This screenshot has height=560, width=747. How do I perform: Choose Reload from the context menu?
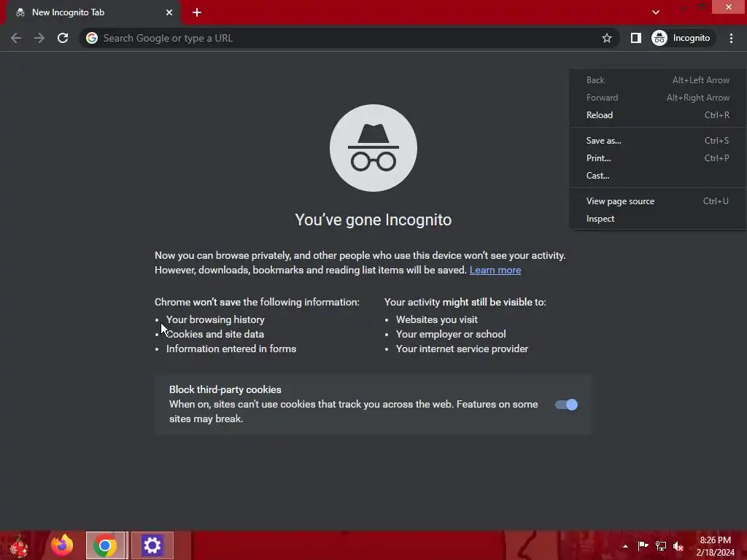pos(657,114)
